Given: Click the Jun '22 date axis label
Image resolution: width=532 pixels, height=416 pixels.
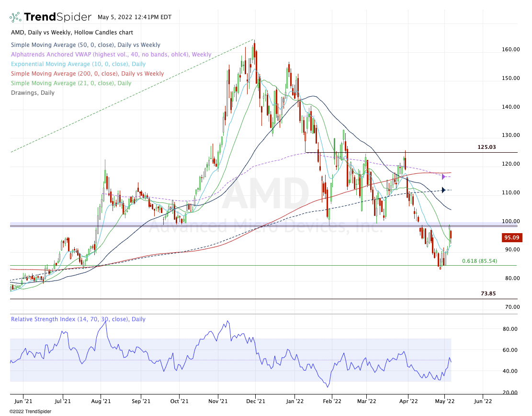Looking at the screenshot, I should [483, 401].
